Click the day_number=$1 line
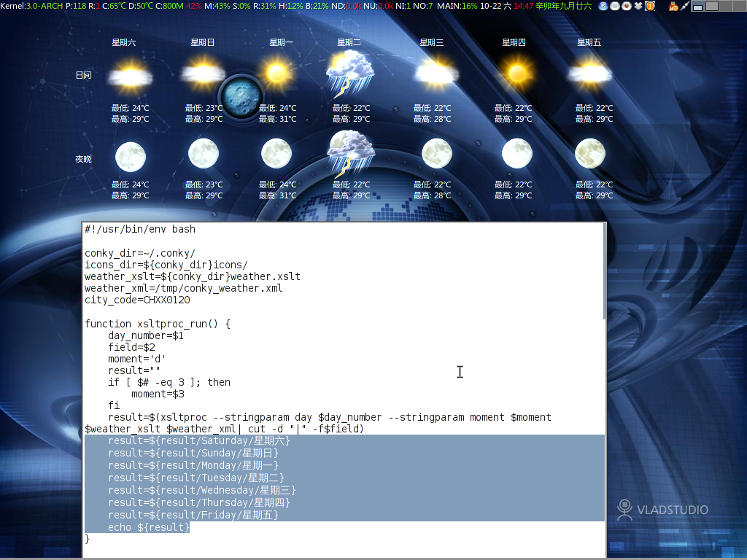747x560 pixels. (146, 335)
